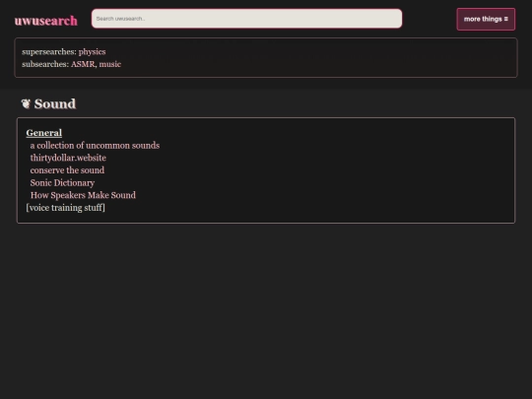Click the General section heading

[44, 133]
